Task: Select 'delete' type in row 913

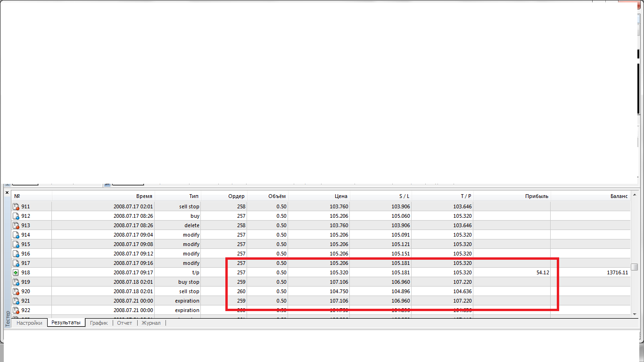Action: point(192,225)
